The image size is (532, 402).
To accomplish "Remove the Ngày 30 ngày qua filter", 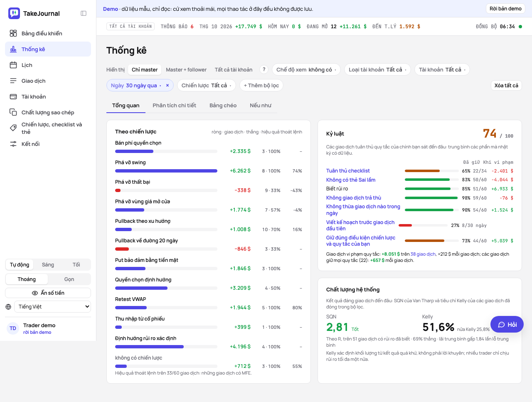I will tap(167, 85).
